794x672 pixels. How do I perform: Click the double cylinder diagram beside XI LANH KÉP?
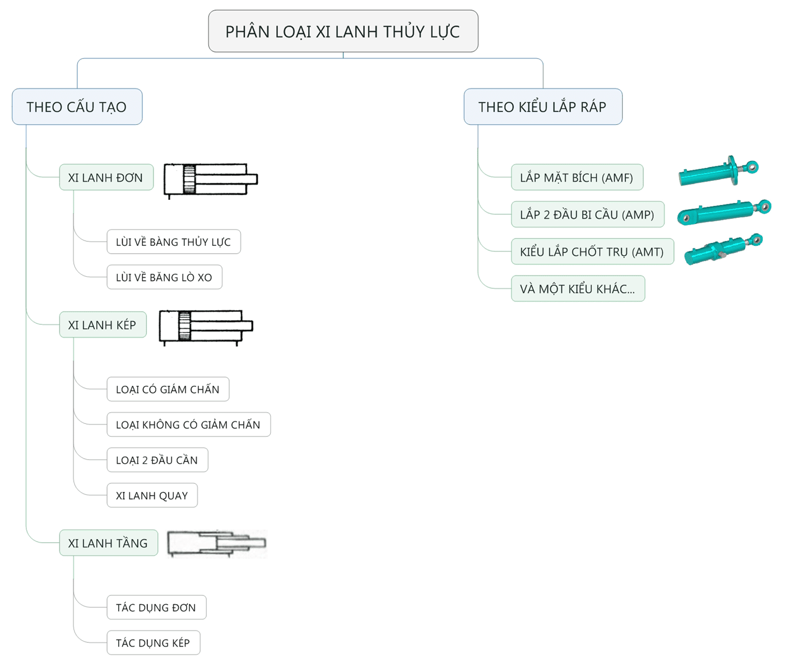click(x=206, y=326)
